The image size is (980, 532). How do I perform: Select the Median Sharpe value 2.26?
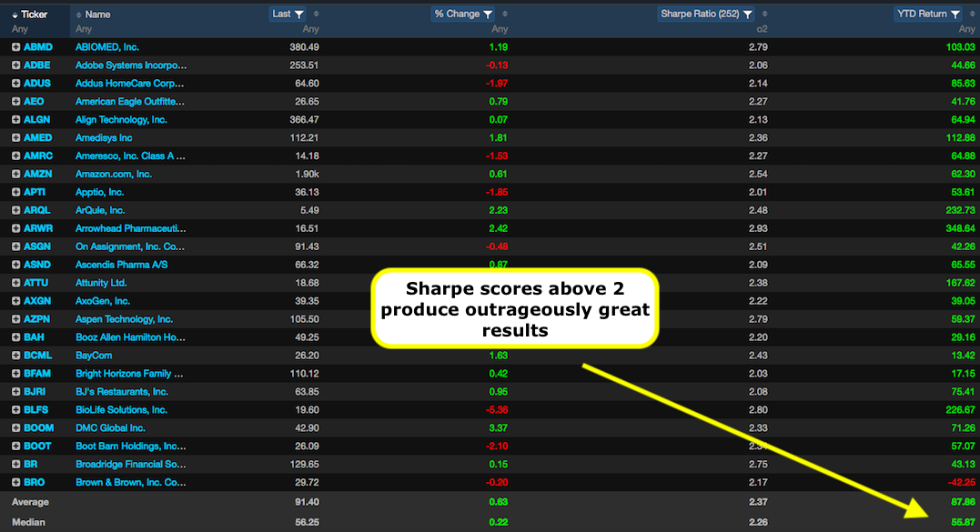(758, 522)
